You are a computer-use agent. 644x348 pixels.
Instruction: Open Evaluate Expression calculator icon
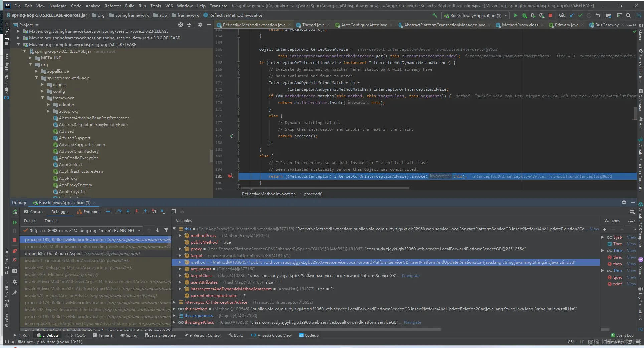pyautogui.click(x=174, y=211)
